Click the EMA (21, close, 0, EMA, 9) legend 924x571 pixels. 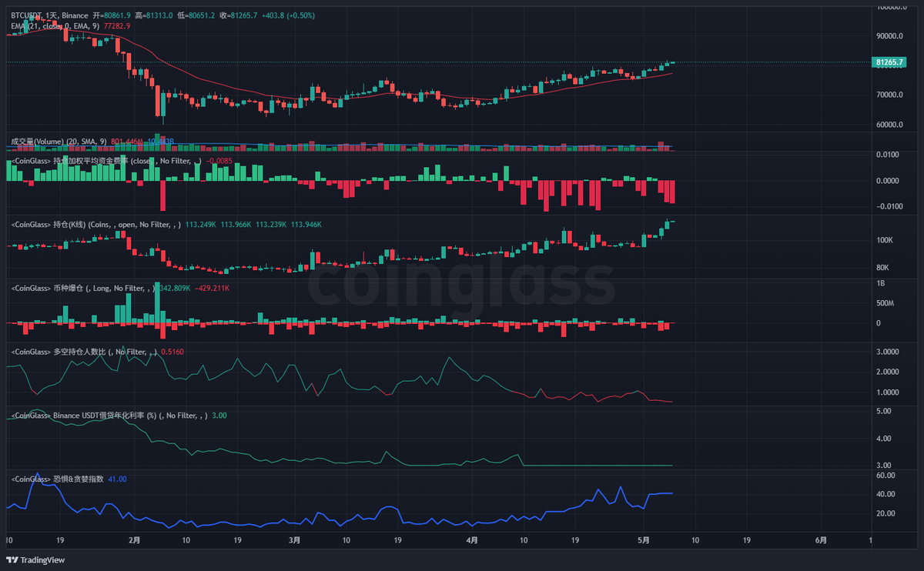[x=55, y=25]
